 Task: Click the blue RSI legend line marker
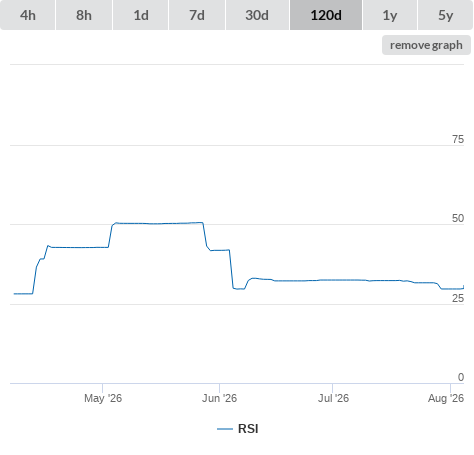tap(225, 429)
